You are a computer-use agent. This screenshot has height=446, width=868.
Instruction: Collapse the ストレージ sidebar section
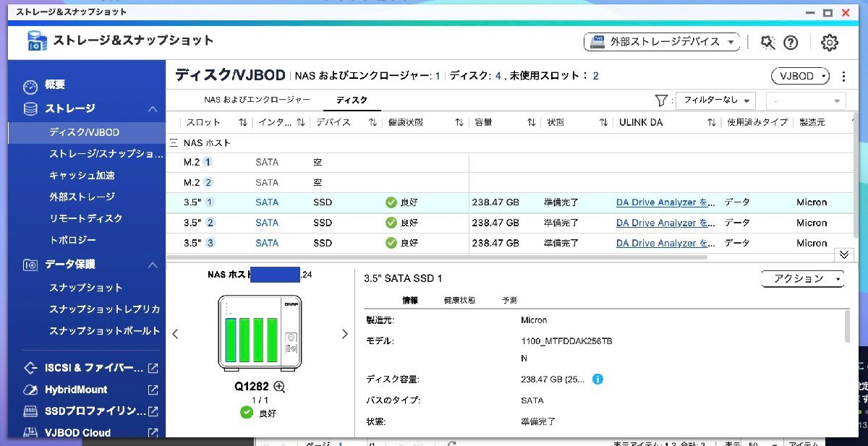pos(153,109)
